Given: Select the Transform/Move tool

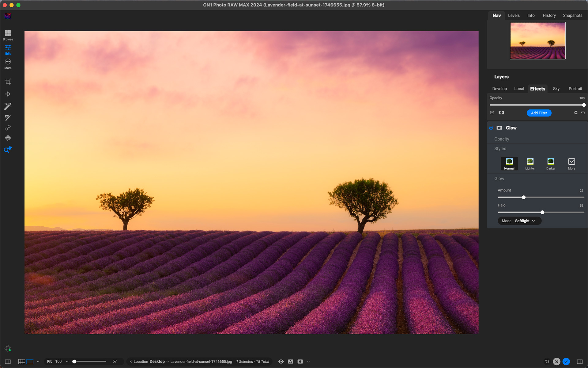Looking at the screenshot, I should coord(8,94).
